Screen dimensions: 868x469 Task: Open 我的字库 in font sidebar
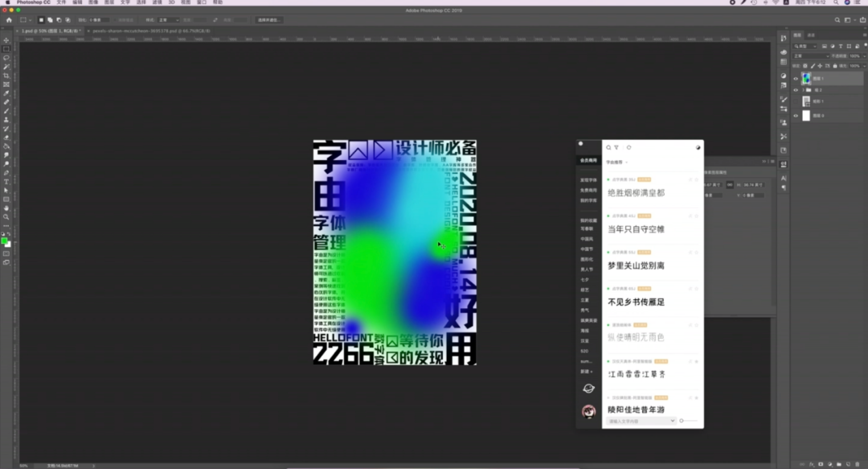click(588, 200)
